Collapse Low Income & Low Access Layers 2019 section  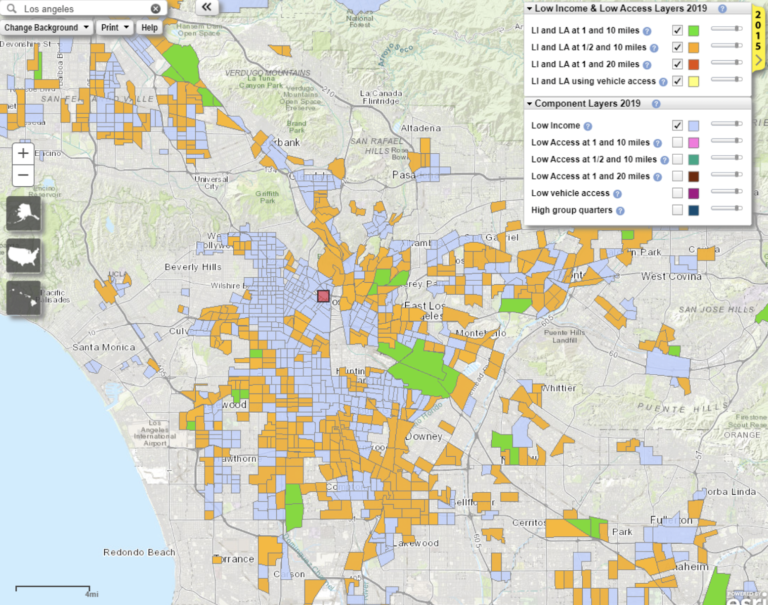coord(529,9)
